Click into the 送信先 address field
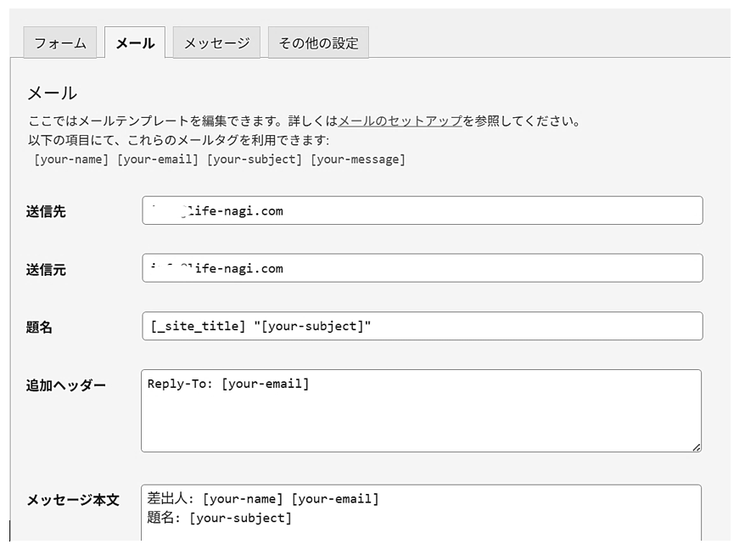 click(422, 210)
